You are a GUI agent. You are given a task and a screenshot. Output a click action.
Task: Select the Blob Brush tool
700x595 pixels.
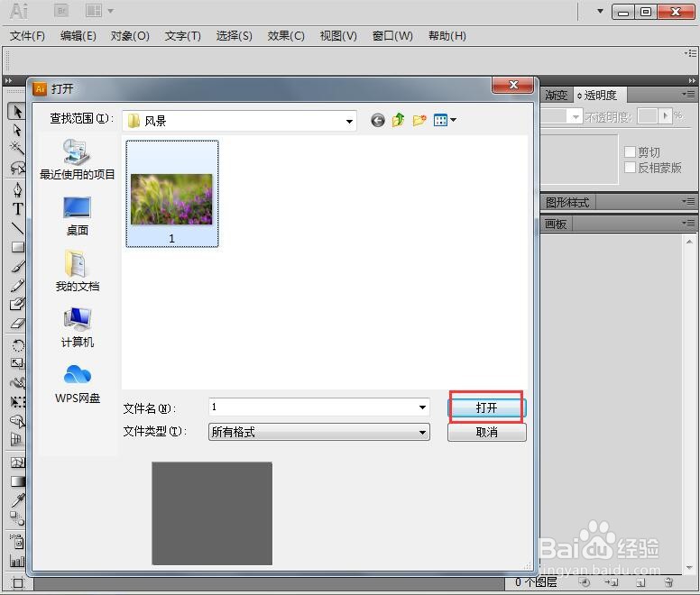point(17,304)
